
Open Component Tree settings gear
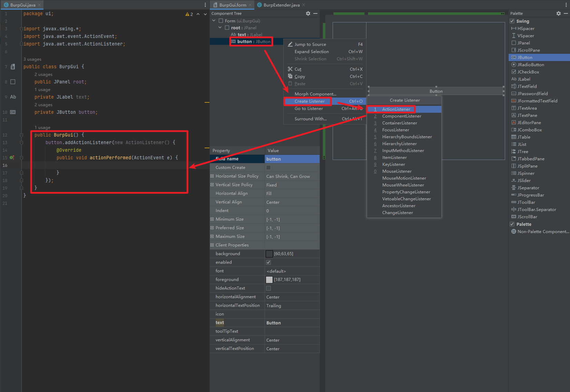pos(308,13)
